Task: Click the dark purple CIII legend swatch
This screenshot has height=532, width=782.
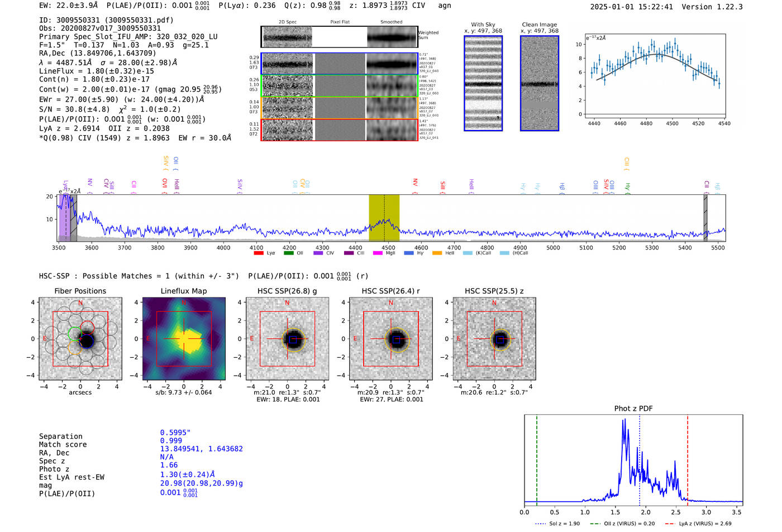Action: coord(349,253)
